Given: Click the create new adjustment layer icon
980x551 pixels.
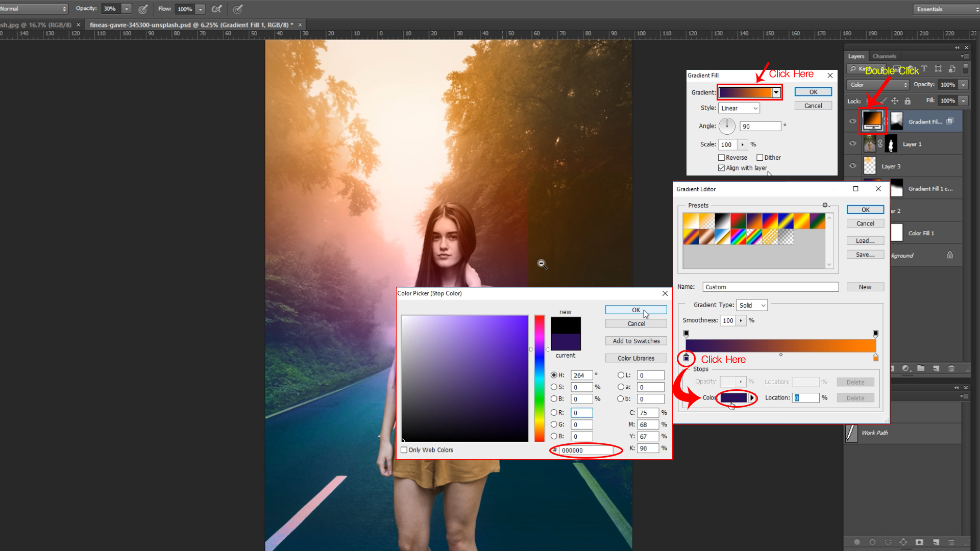Looking at the screenshot, I should [x=905, y=368].
